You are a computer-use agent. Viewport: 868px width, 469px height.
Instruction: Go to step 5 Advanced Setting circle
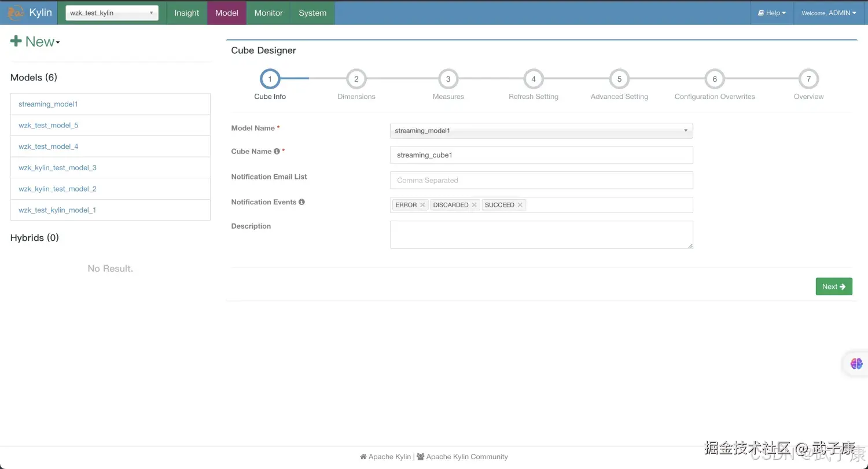pyautogui.click(x=619, y=79)
